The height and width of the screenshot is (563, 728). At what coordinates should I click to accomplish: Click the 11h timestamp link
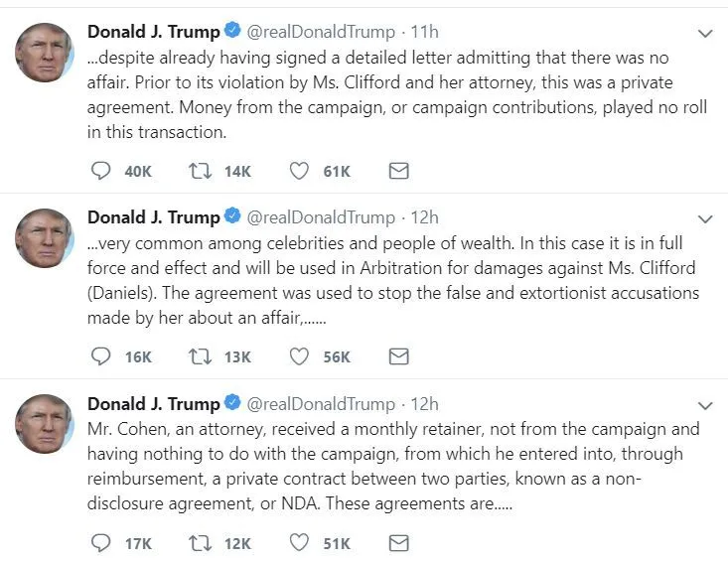[x=425, y=32]
